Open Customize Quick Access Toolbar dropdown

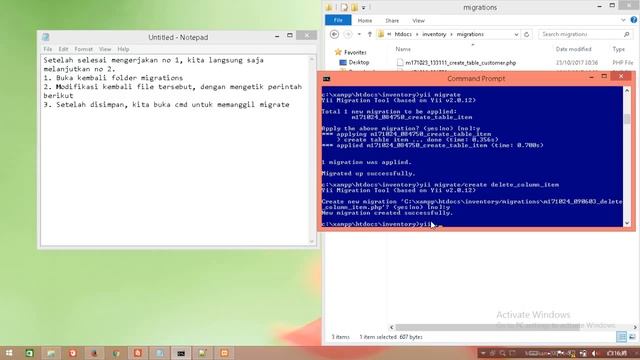(364, 7)
